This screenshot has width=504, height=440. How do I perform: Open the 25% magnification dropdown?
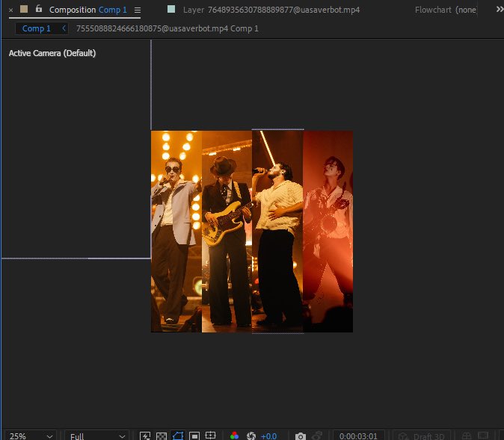pos(30,436)
